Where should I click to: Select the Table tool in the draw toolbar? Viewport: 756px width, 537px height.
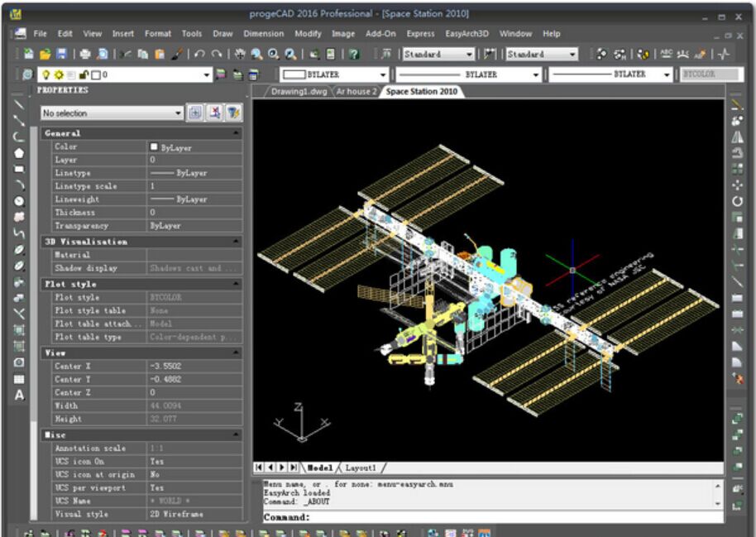pos(19,379)
